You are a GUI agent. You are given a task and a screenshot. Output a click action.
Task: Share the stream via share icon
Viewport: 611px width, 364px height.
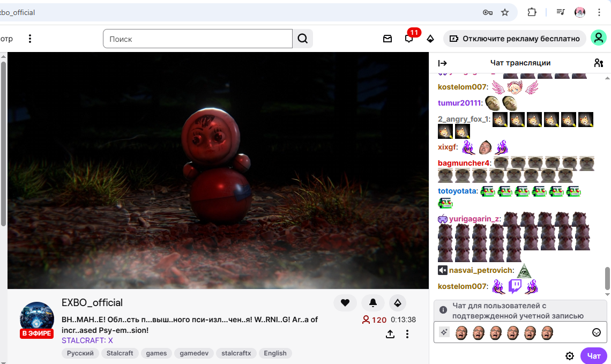click(390, 334)
